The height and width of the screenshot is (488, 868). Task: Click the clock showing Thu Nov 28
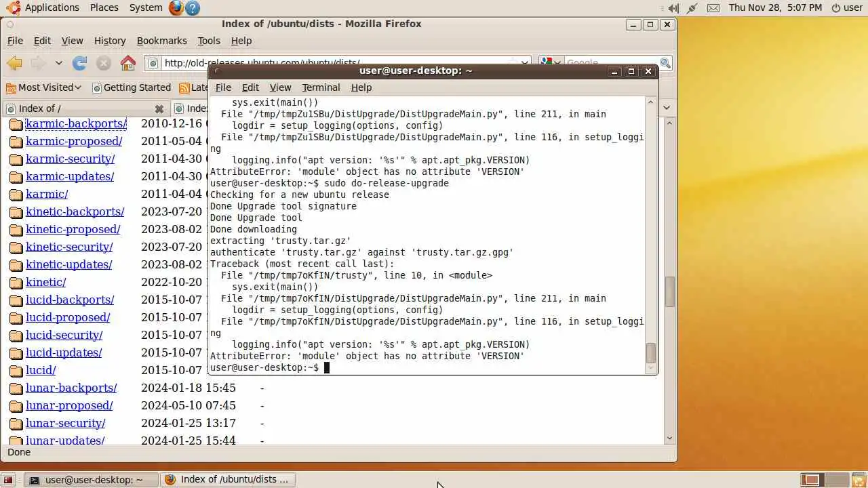[774, 8]
